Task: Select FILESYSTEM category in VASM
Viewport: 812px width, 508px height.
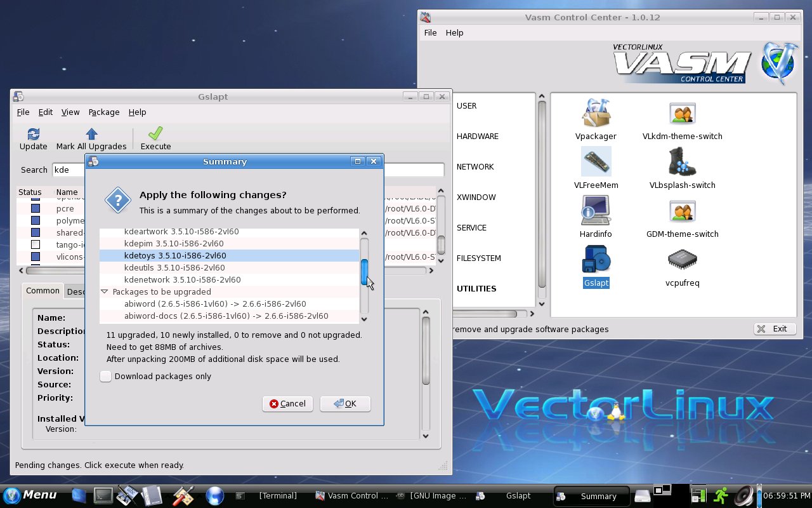Action: pos(479,258)
